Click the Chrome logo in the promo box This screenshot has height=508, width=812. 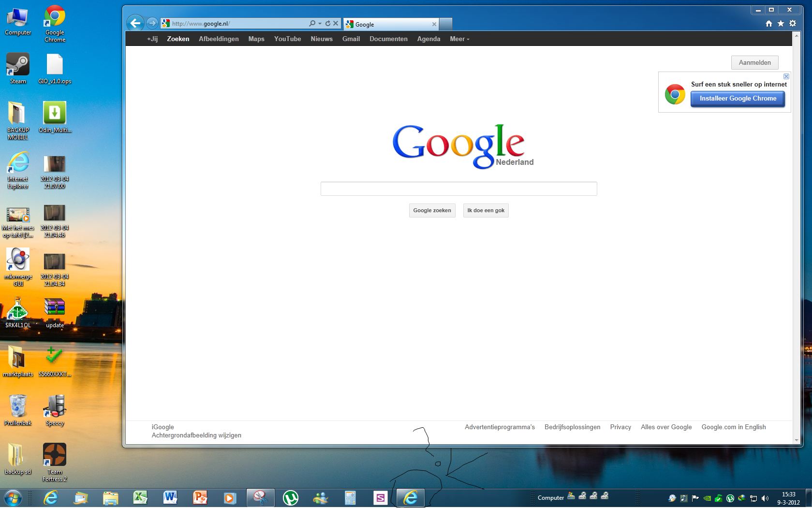(x=675, y=94)
